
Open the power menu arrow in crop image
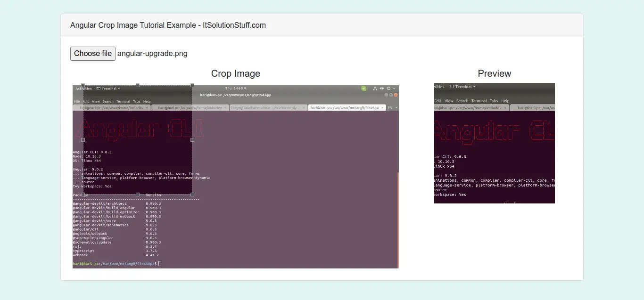point(394,88)
